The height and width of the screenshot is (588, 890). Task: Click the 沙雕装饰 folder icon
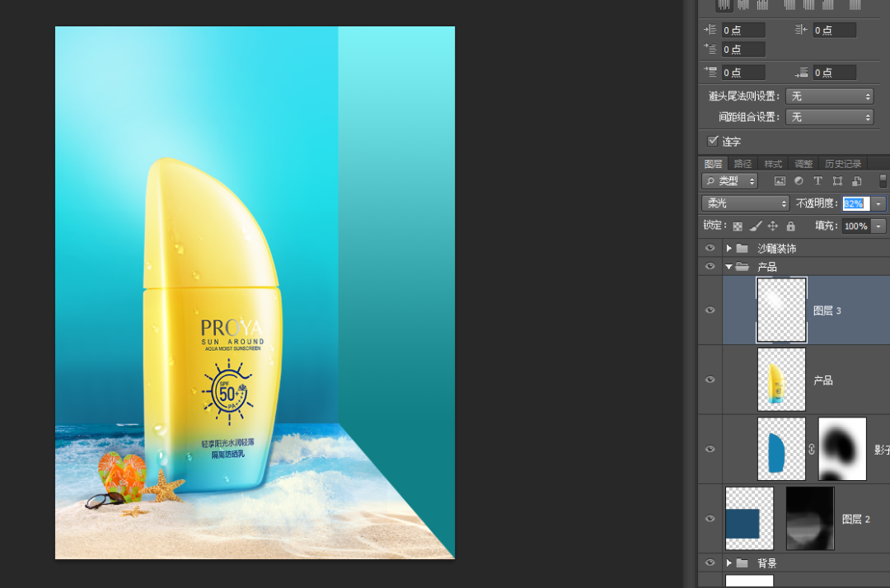pos(742,249)
